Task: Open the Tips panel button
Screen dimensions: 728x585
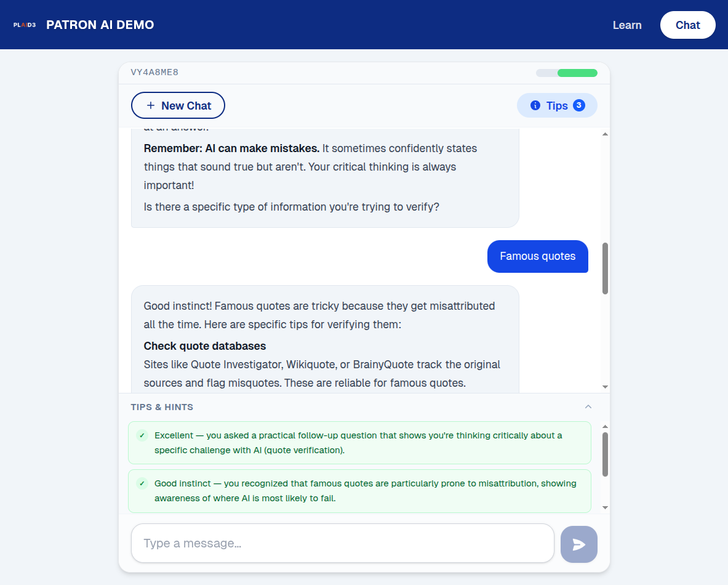Action: [557, 105]
